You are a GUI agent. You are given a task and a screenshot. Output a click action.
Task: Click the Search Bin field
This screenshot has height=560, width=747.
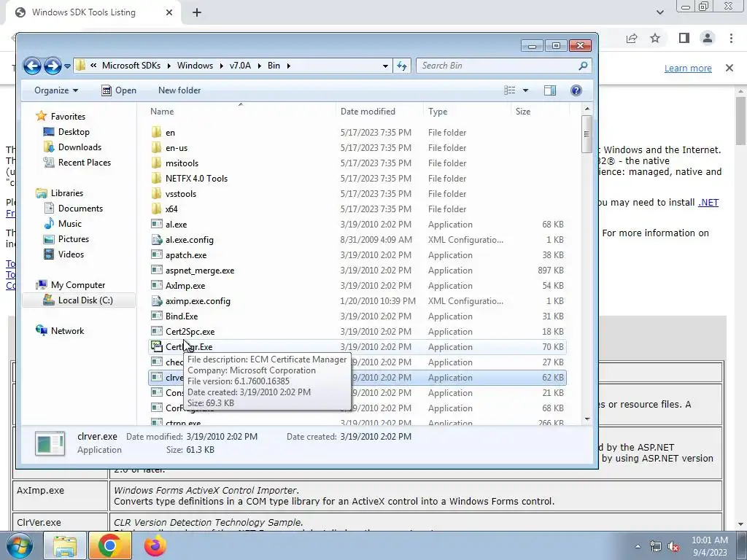[498, 66]
